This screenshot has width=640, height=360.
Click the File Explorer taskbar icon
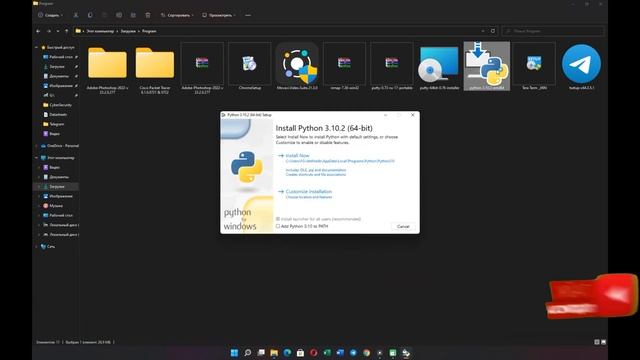tap(274, 353)
